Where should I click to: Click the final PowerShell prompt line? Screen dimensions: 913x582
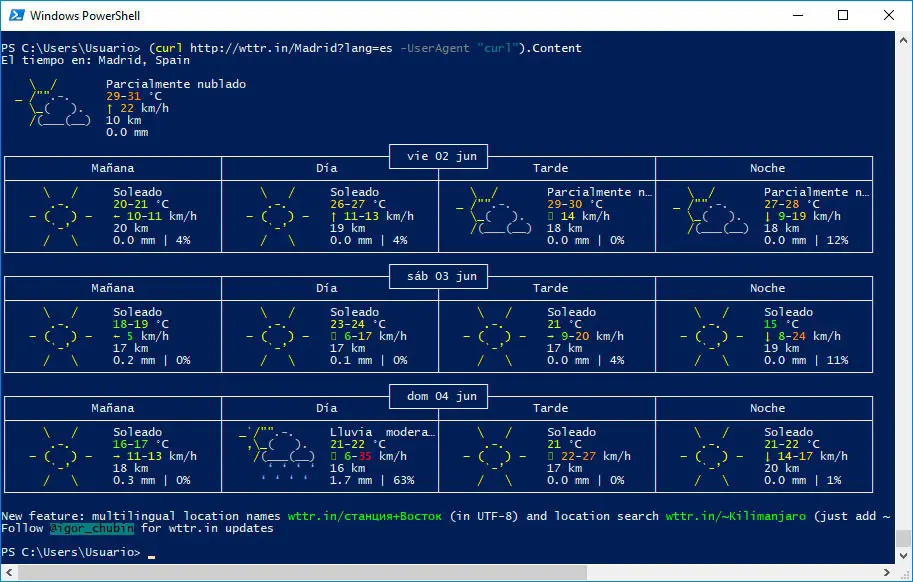click(x=78, y=552)
